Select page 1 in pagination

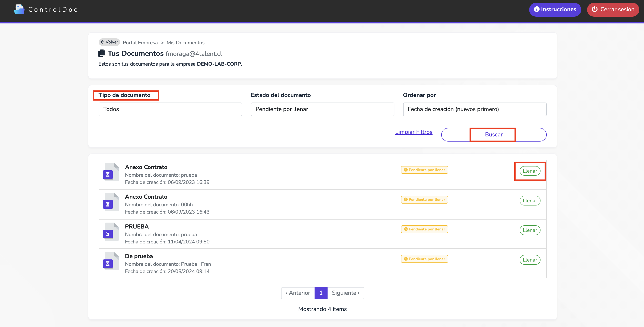(x=321, y=293)
